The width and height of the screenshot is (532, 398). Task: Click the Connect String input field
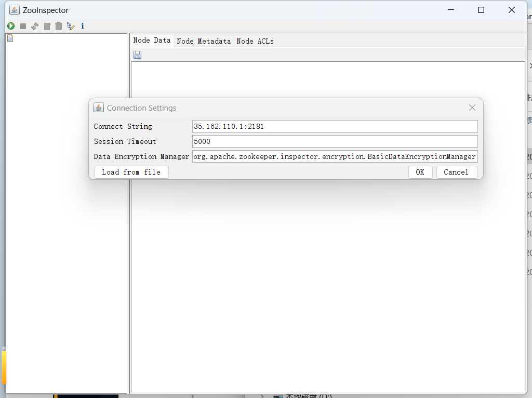pyautogui.click(x=335, y=126)
